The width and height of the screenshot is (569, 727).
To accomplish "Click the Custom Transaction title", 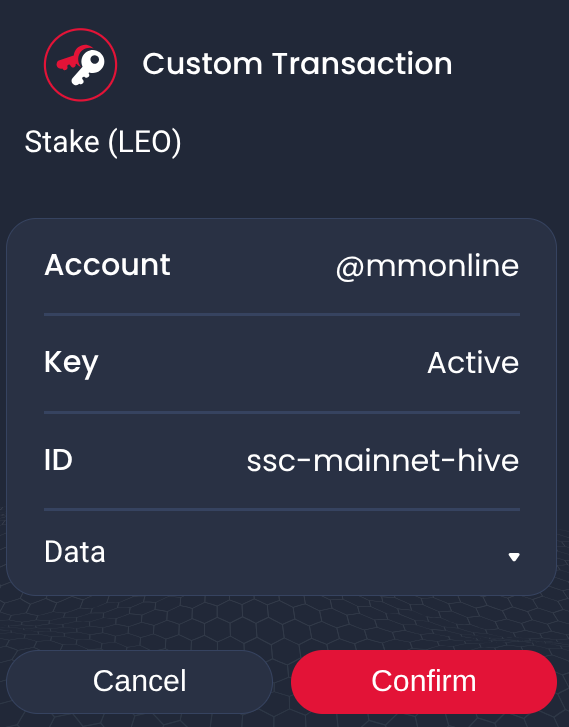I will [297, 64].
